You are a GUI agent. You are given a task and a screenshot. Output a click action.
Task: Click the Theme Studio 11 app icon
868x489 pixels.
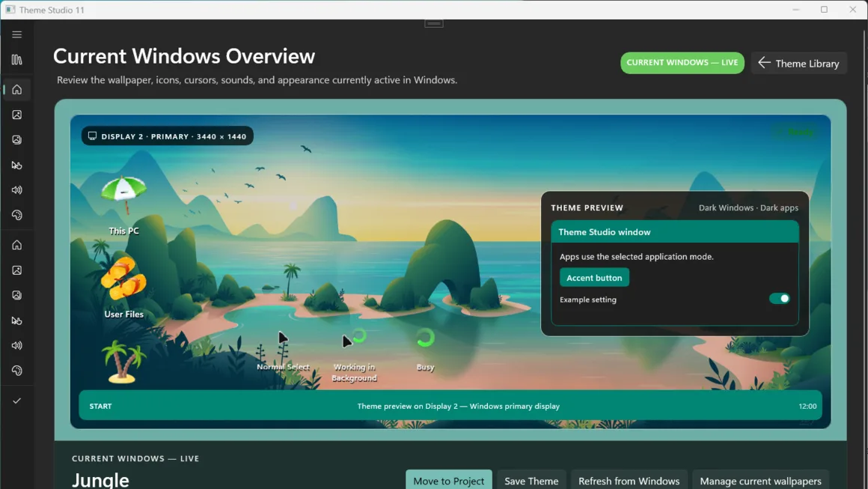tap(10, 10)
